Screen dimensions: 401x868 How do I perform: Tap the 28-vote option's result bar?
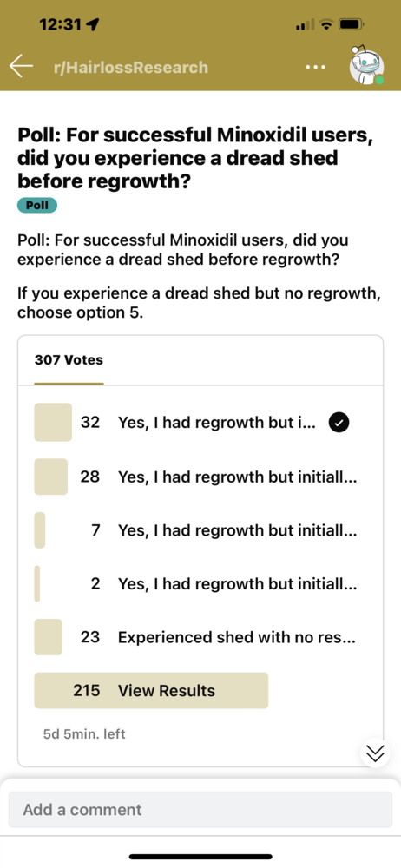51,476
